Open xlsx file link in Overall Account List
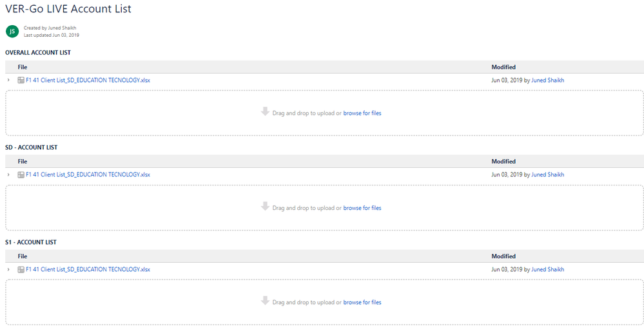This screenshot has height=326, width=644. tap(88, 80)
